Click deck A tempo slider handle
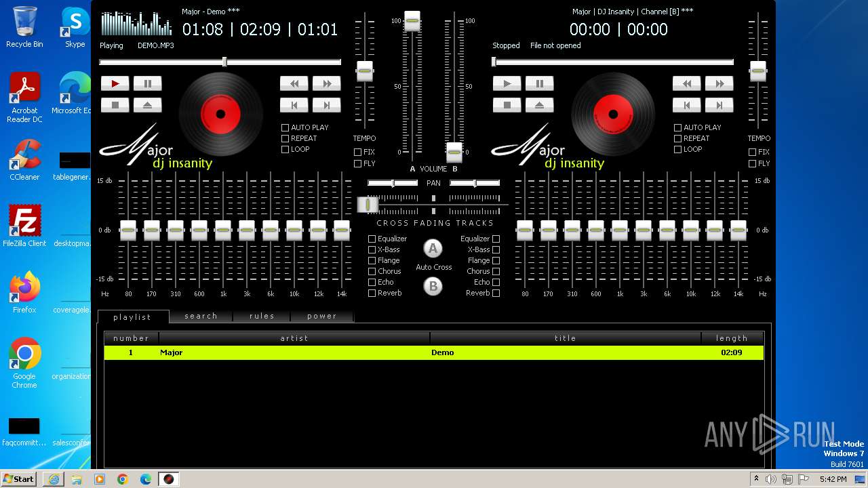The width and height of the screenshot is (868, 488). 365,71
